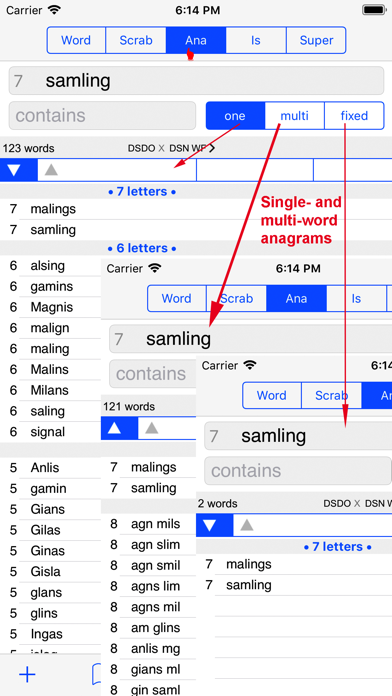Tap 'DSDO' dictionary label beside 2 words
This screenshot has height=696, width=392.
(337, 504)
